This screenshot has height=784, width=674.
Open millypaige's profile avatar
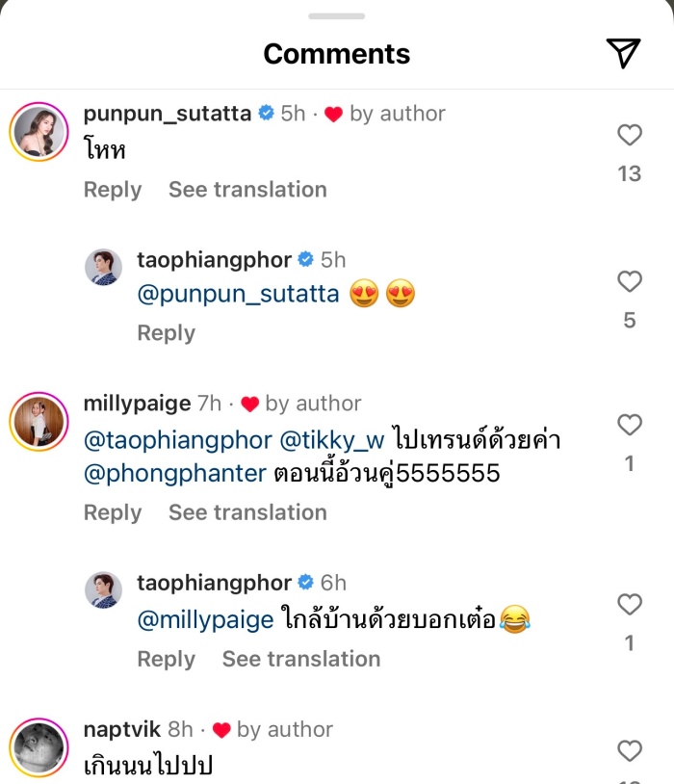pyautogui.click(x=39, y=421)
